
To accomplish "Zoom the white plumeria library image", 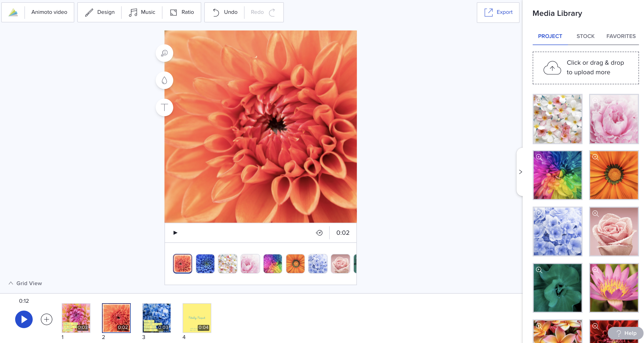I will click(x=539, y=100).
